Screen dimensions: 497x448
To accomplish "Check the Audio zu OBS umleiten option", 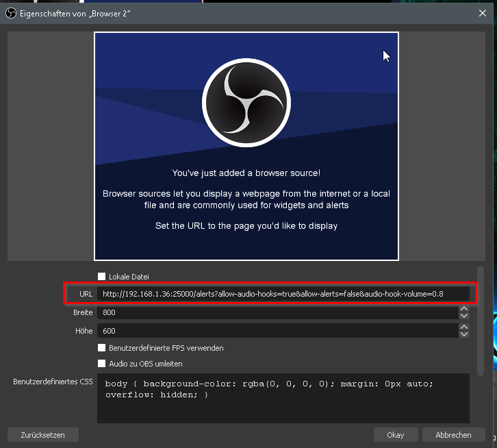I will (102, 364).
